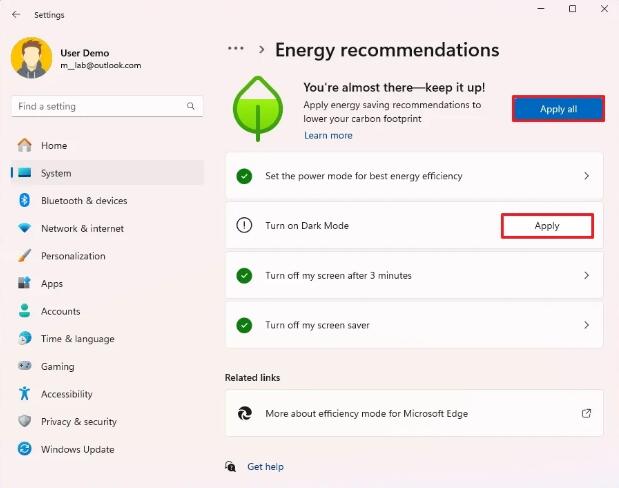Go to Privacy & security settings
This screenshot has width=619, height=488.
click(x=78, y=422)
